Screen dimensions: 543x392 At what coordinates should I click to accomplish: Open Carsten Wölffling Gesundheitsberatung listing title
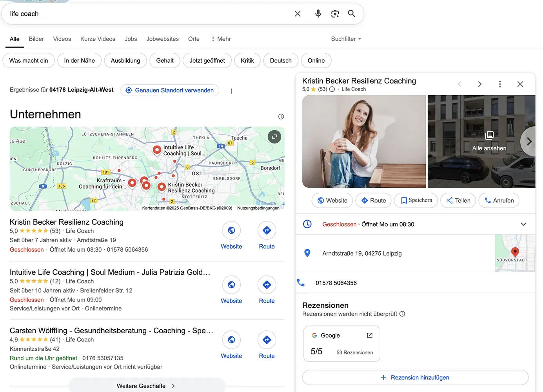(x=111, y=331)
